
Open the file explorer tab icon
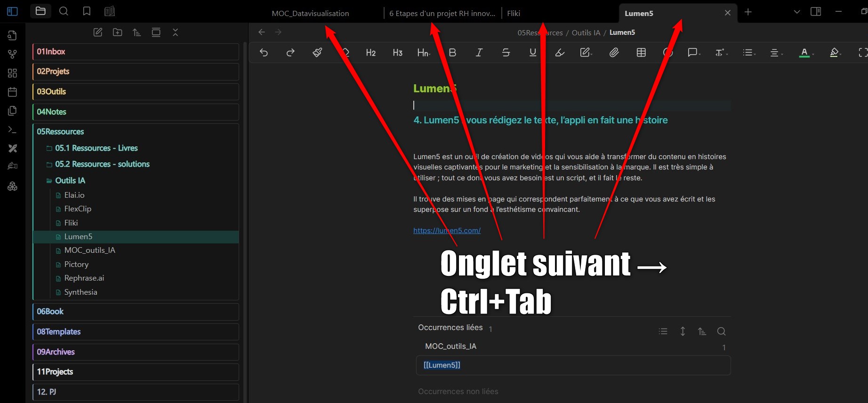41,11
